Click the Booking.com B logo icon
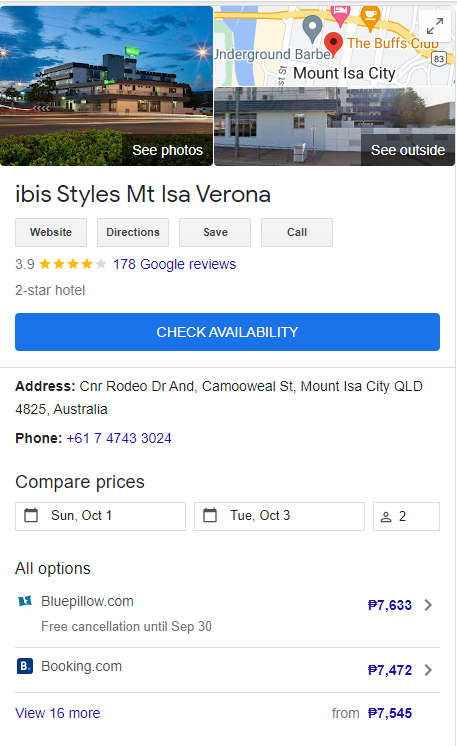The image size is (457, 746). 25,666
